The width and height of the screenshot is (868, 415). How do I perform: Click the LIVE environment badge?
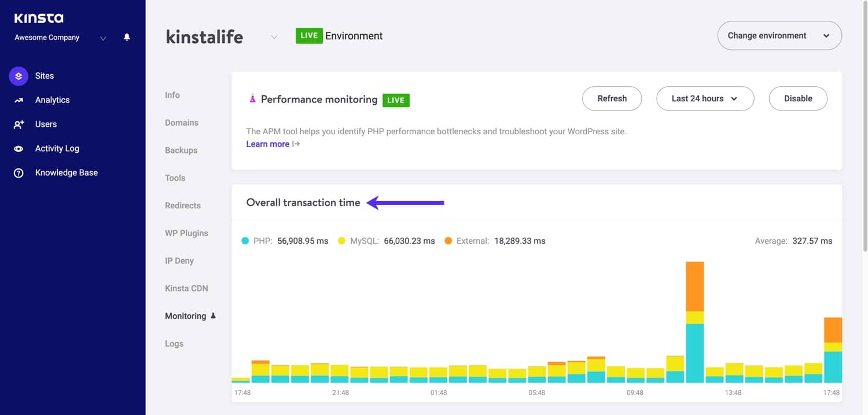[309, 35]
